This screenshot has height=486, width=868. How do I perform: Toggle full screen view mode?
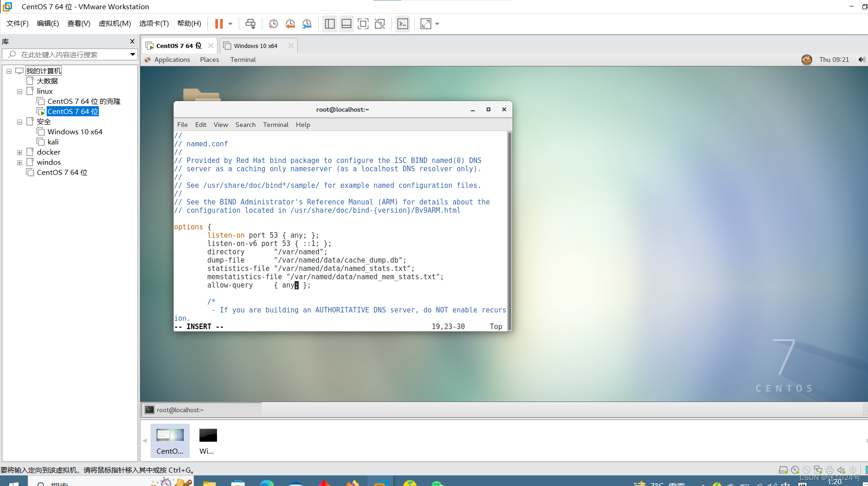(x=363, y=24)
